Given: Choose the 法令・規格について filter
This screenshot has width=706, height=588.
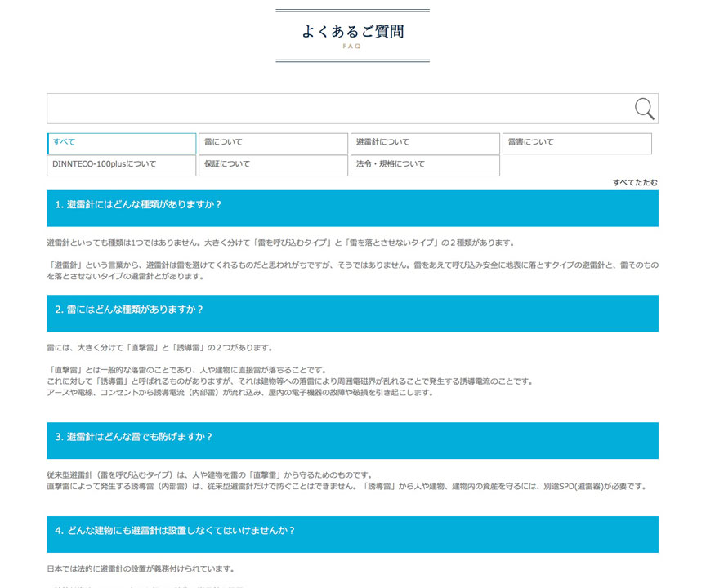Looking at the screenshot, I should pyautogui.click(x=425, y=165).
